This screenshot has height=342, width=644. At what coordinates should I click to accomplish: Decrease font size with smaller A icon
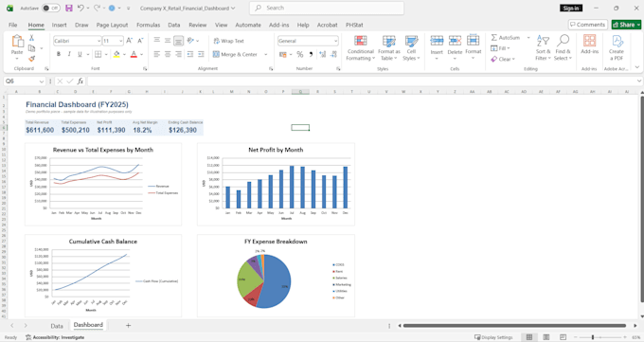[x=140, y=41]
